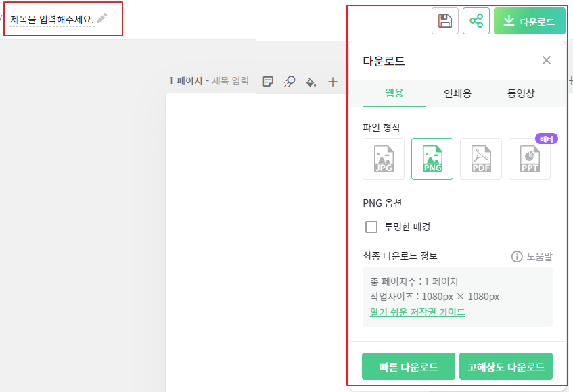Select the PDF file format icon
This screenshot has width=573, height=392.
480,159
